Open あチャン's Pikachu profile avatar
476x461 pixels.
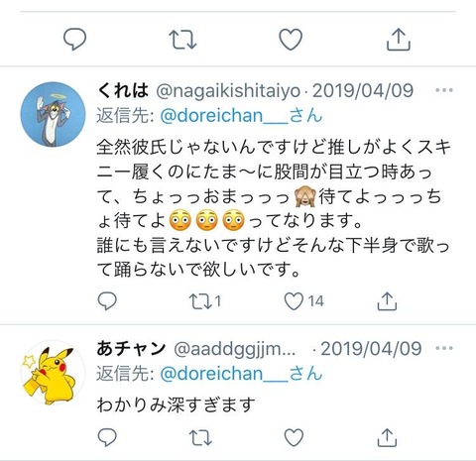[x=53, y=373]
